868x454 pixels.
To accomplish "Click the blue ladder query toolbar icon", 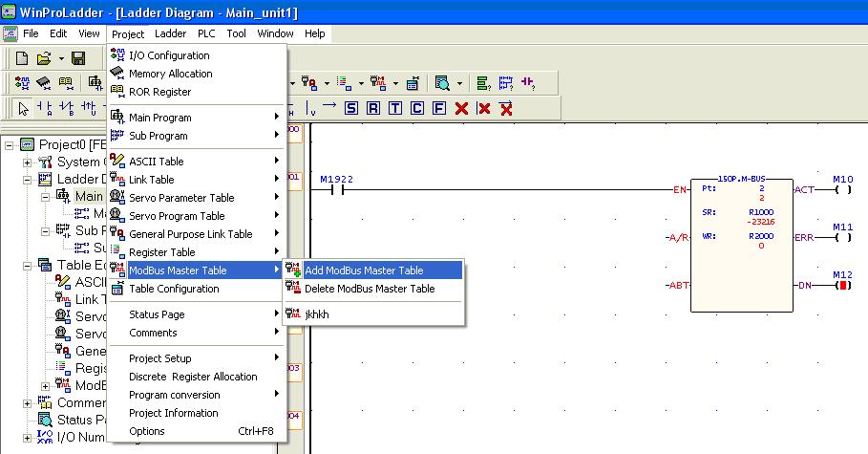I will click(x=505, y=83).
